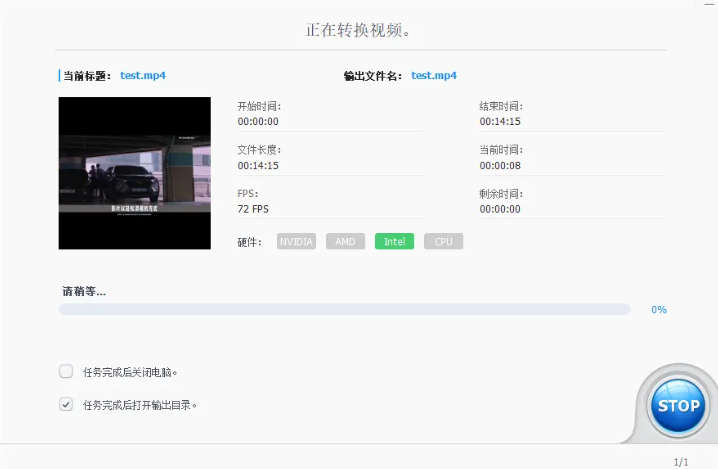
Task: Click the 正在转换视频 heading
Action: 358,30
